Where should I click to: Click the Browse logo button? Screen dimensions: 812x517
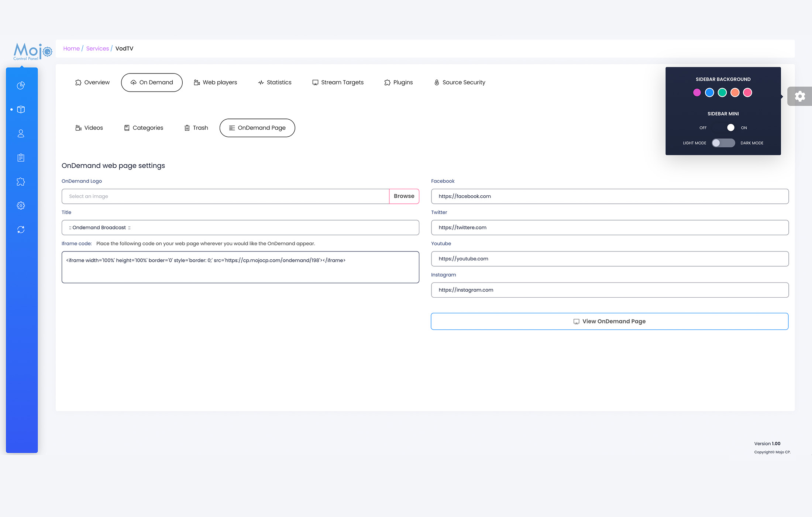point(404,196)
